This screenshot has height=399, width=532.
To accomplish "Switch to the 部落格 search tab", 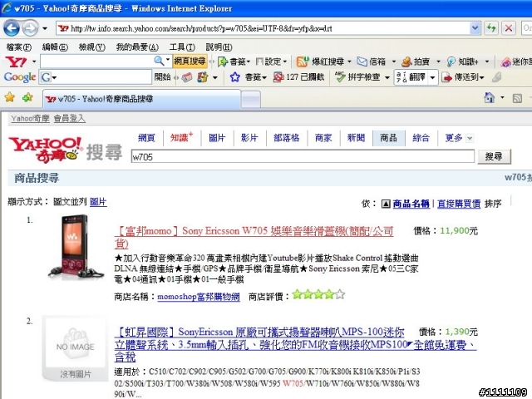I will point(286,138).
